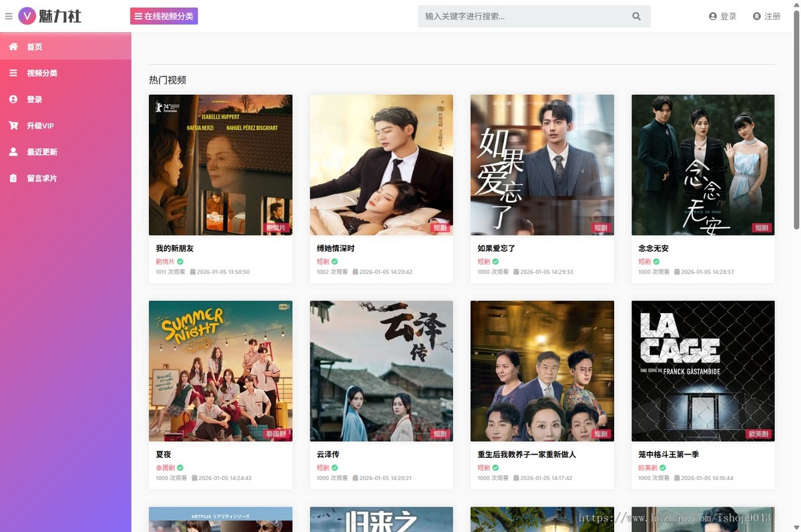Open the 重生后我教养子一家重新做人 poster
Screen dimensions: 801x532
click(x=542, y=371)
